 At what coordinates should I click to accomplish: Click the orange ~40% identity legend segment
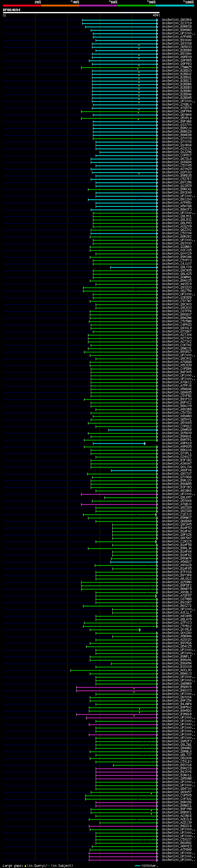[x=60, y=6]
